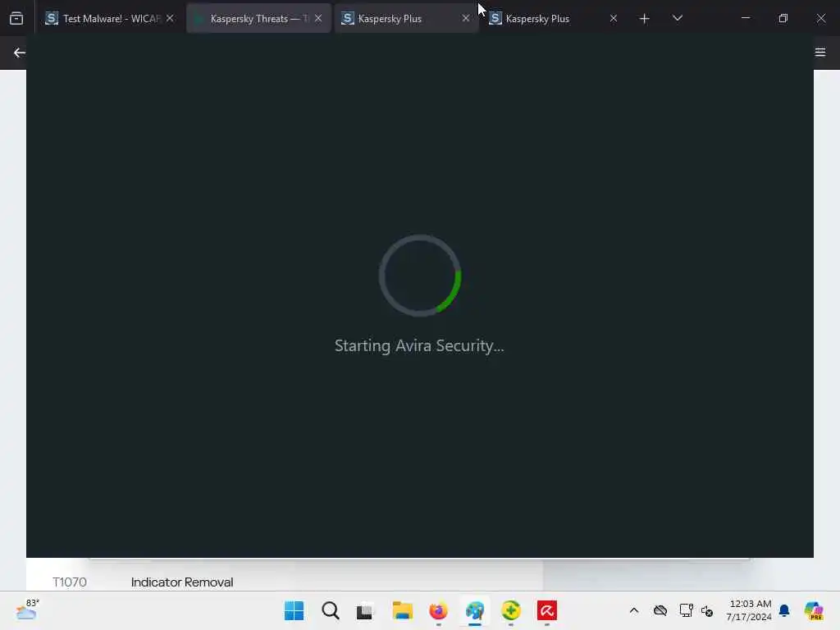Close the last Kaspersky Plus tab
This screenshot has height=630, width=840.
coord(614,18)
